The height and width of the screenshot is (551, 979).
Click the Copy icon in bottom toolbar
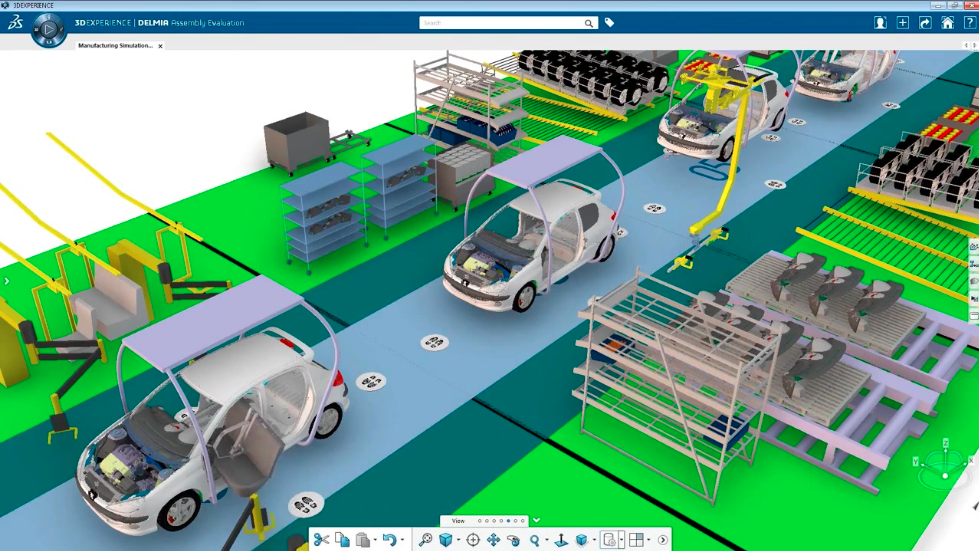point(342,540)
